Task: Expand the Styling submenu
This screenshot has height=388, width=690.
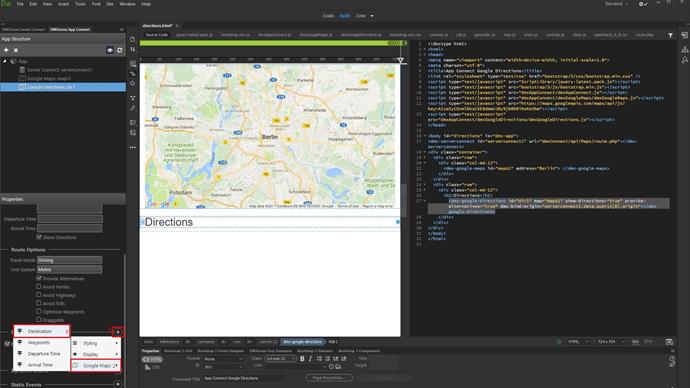Action: click(95, 343)
